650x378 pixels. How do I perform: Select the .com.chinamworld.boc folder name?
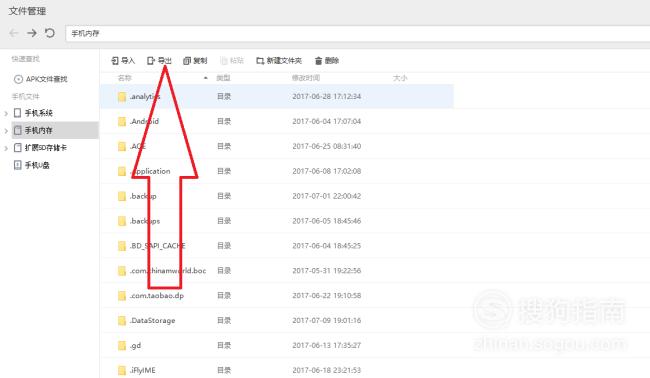168,271
